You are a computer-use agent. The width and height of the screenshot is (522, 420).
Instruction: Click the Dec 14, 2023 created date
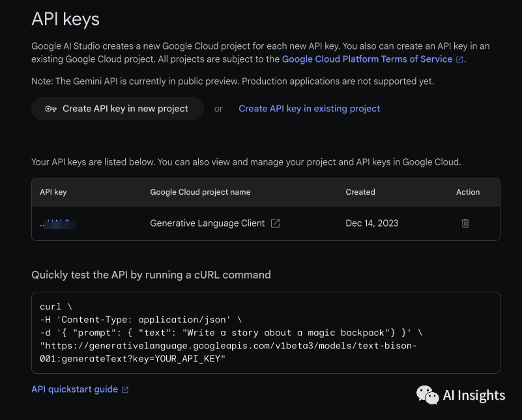(371, 223)
